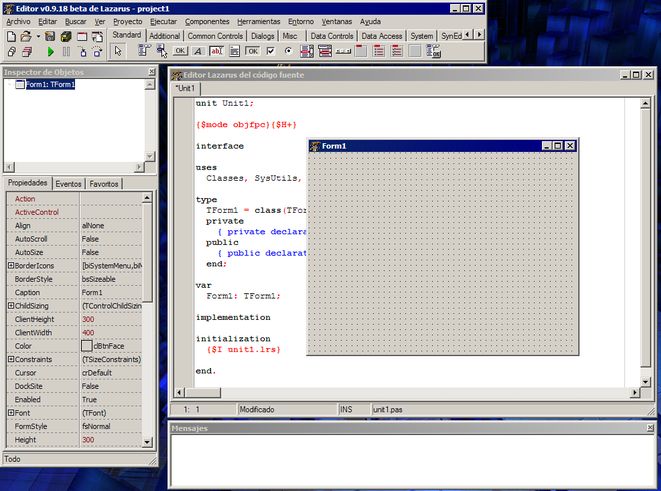Click the AutoScroll value False
Screen dimensions: 661x491
[90, 239]
